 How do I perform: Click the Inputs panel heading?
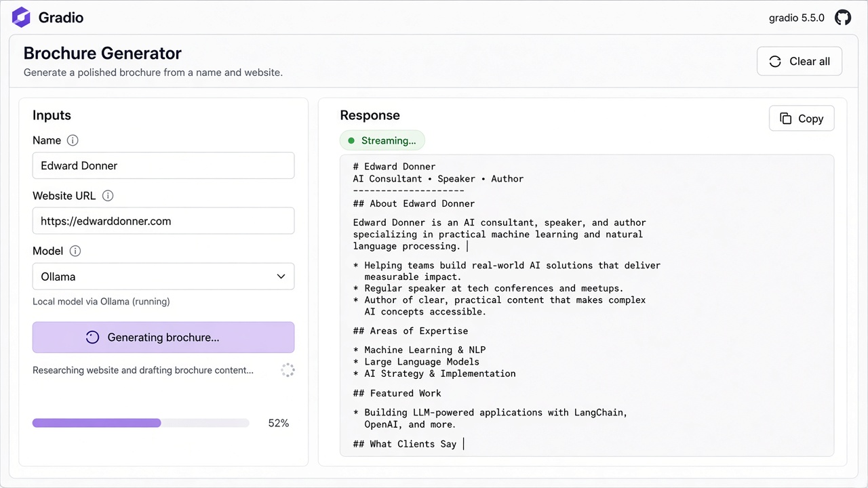point(52,115)
